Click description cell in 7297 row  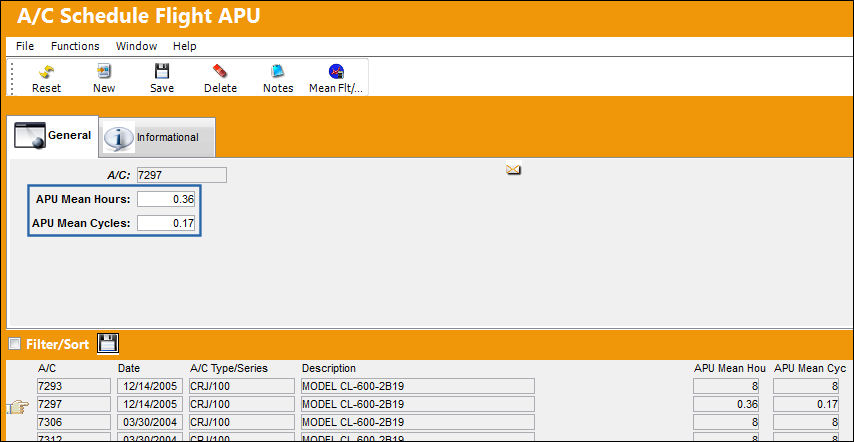coord(418,404)
